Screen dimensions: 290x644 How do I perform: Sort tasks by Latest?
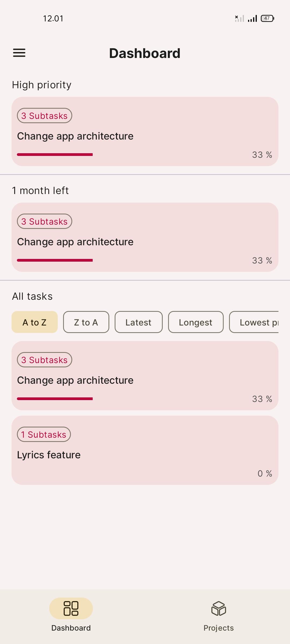click(139, 322)
